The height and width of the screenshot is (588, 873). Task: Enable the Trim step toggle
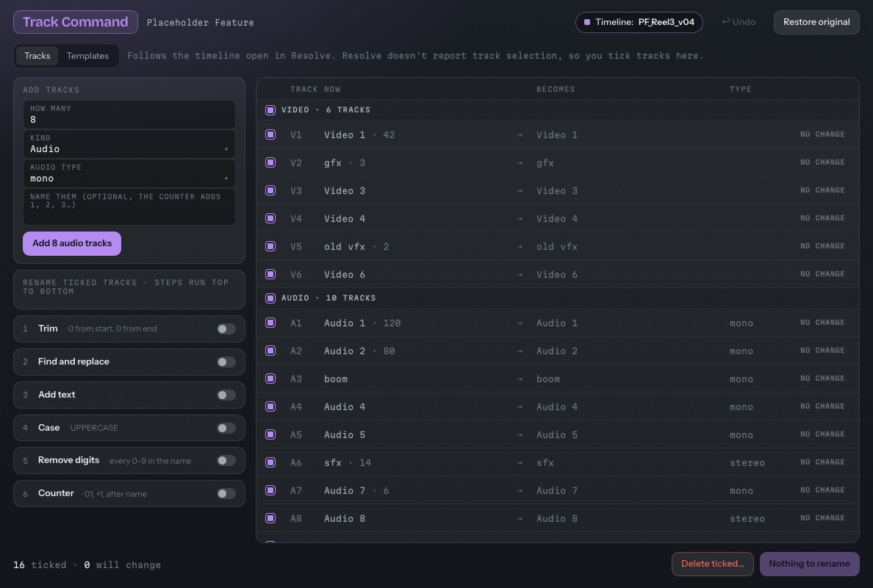(x=226, y=329)
